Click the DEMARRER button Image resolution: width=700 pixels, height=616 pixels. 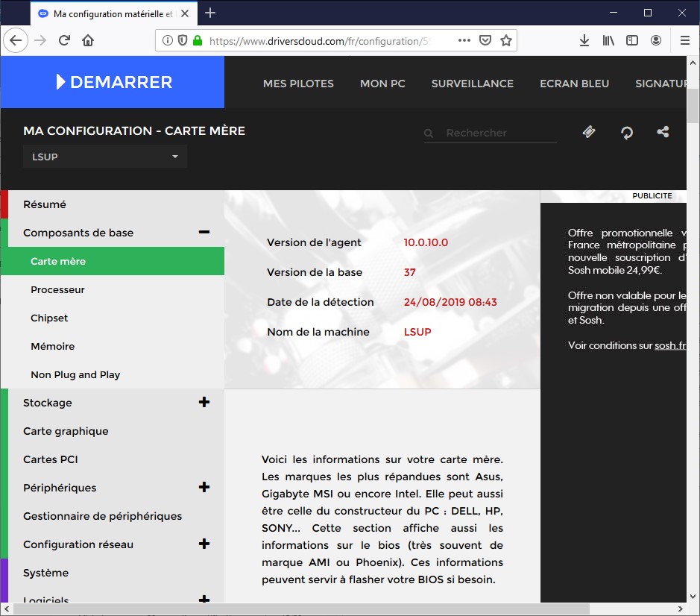(x=113, y=82)
